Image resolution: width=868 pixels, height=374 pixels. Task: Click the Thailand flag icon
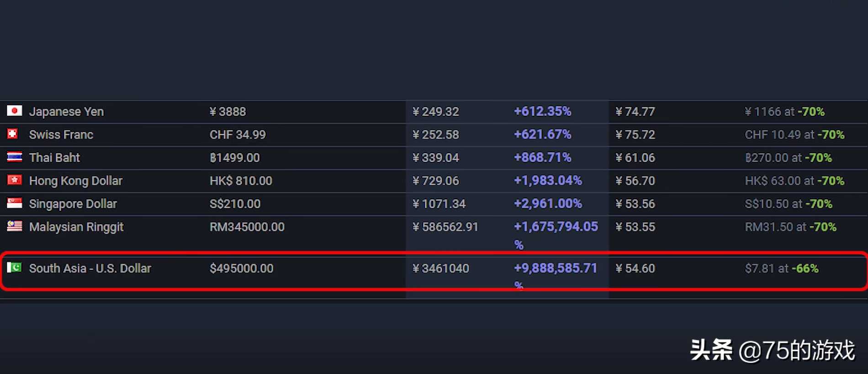(x=14, y=157)
